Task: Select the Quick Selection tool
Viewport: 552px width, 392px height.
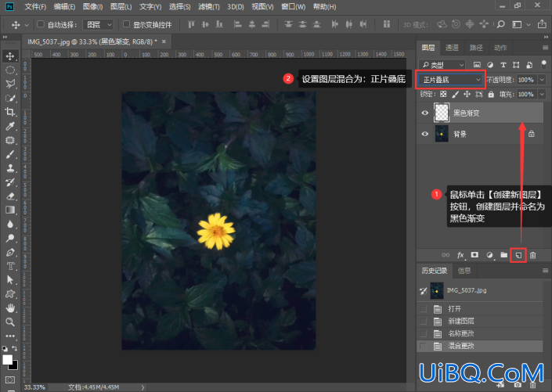Action: click(x=10, y=98)
